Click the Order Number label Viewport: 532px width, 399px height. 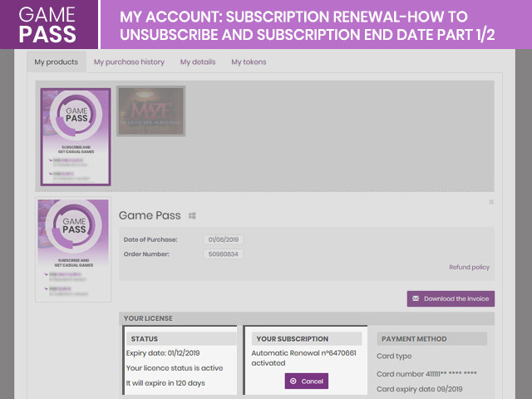point(146,254)
